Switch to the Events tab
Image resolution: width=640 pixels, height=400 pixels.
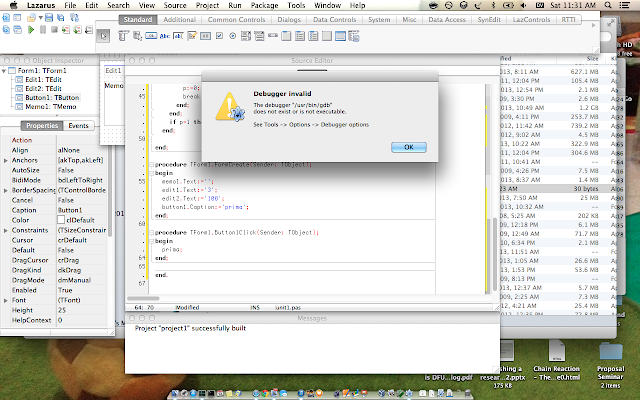coord(78,125)
